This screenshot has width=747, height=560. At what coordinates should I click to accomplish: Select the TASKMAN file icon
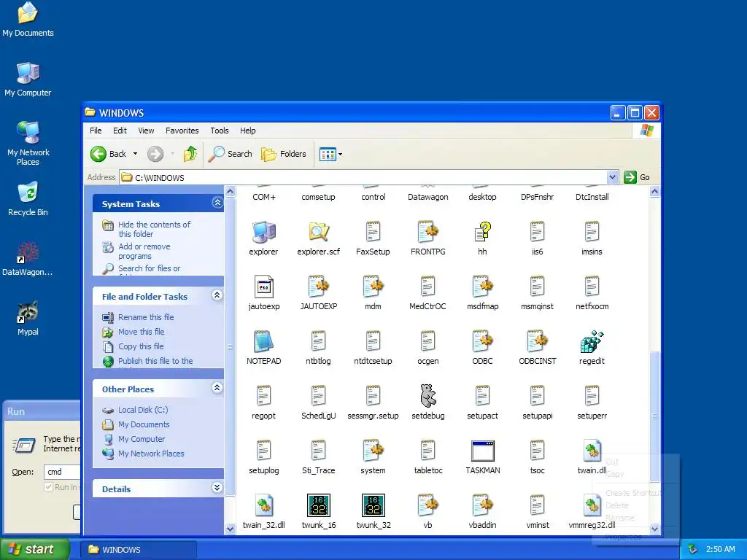[483, 451]
